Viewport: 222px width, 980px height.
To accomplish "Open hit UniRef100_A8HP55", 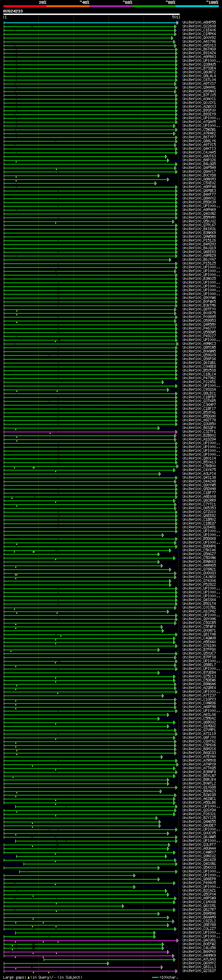I will click(199, 23).
